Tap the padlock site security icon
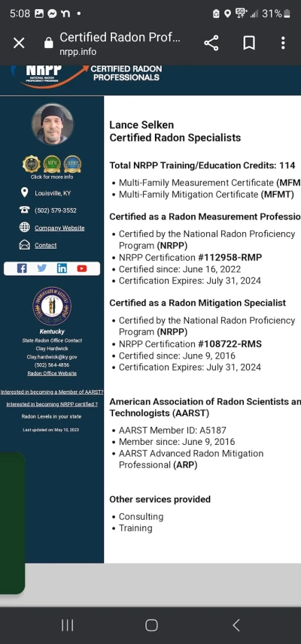The image size is (301, 644). tap(48, 43)
